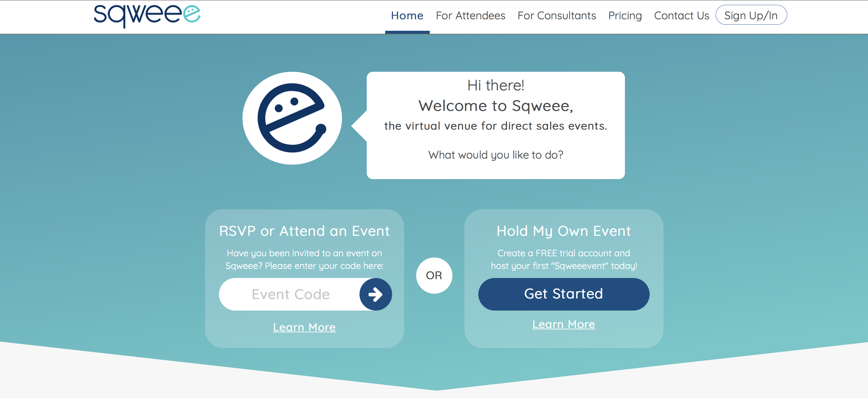Viewport: 868px width, 398px height.
Task: Follow Learn More under Hold My Own Event
Action: click(564, 324)
